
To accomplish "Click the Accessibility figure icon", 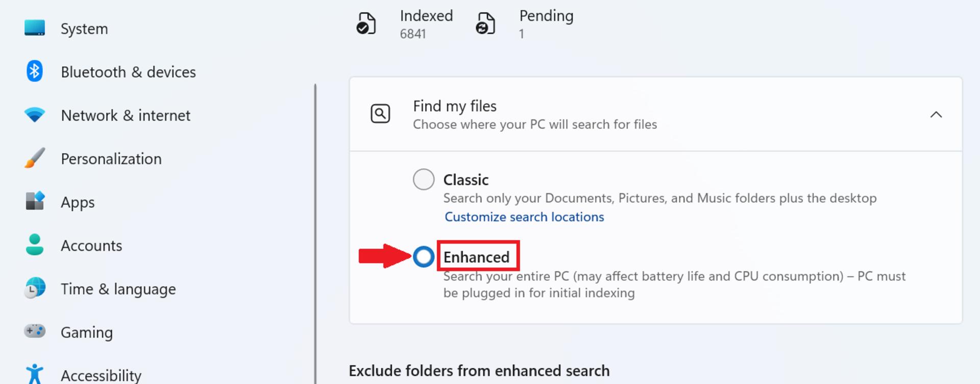I will click(x=35, y=373).
